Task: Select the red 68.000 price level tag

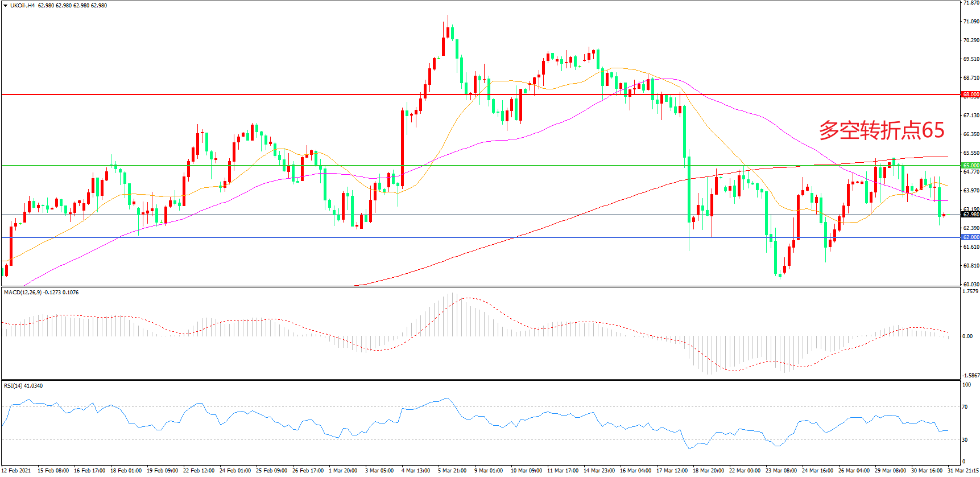Action: point(970,94)
